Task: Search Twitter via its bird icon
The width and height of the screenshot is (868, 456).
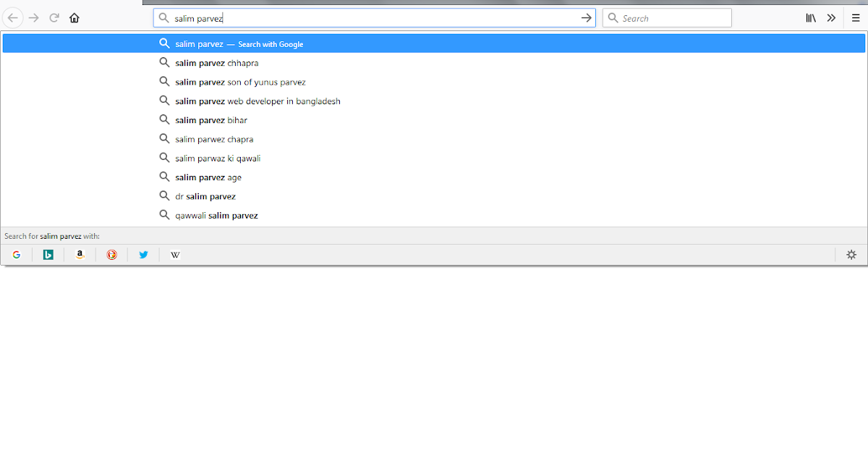Action: (143, 254)
